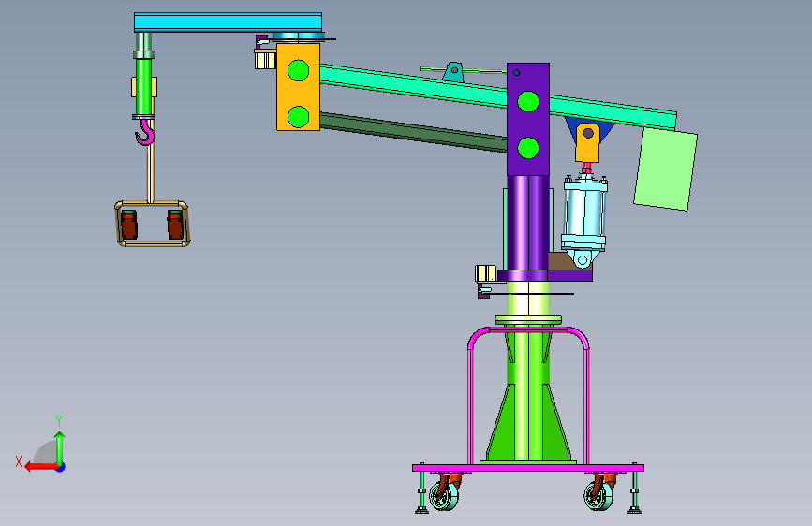Screen dimensions: 812x526
Task: Select the aqua upper parallel arm
Action: tap(414, 87)
